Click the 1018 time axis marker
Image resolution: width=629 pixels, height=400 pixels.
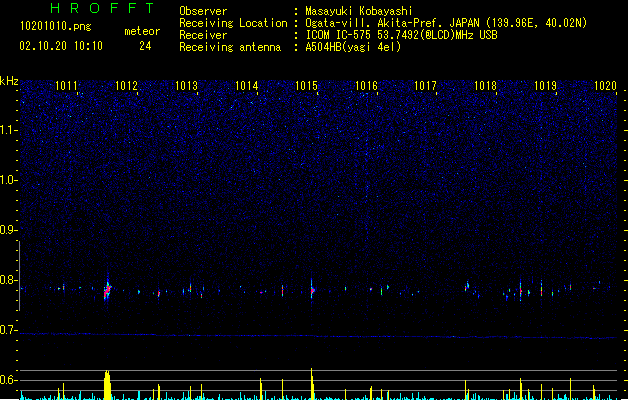tap(485, 86)
